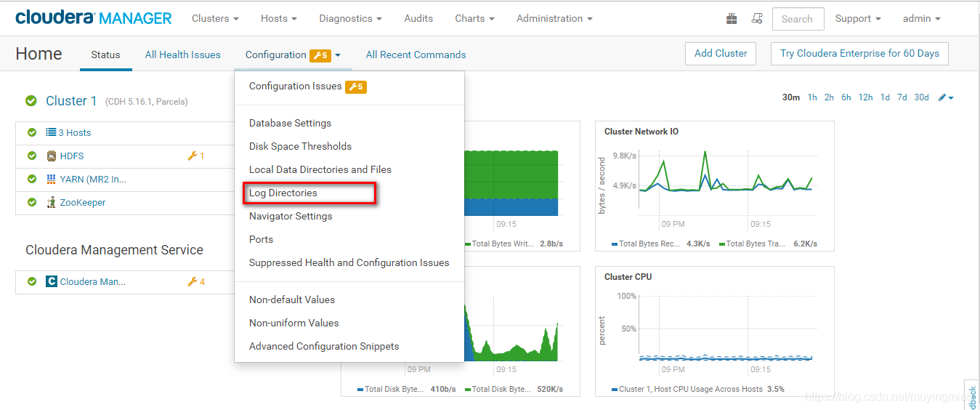Viewport: 980px width, 410px height.
Task: Expand the Charts menu
Action: [x=475, y=18]
